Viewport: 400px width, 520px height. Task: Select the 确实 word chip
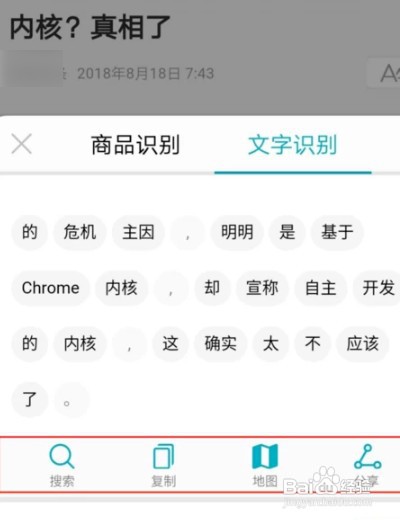tap(221, 344)
